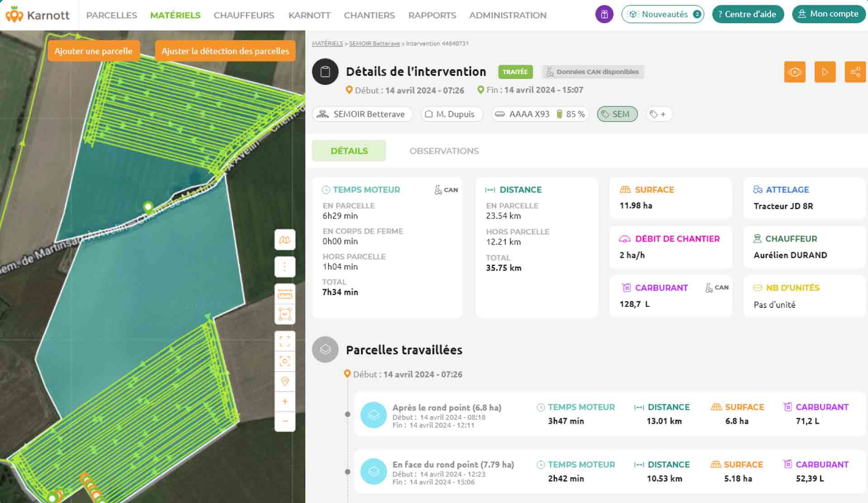The image size is (868, 503).
Task: Toggle the SEM tag chip
Action: point(617,114)
